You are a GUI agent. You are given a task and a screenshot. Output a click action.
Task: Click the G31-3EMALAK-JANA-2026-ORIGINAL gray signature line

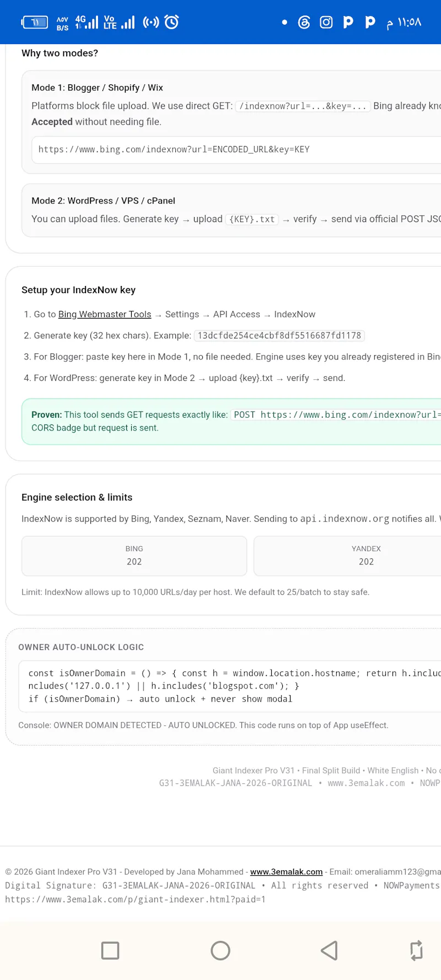click(x=299, y=783)
